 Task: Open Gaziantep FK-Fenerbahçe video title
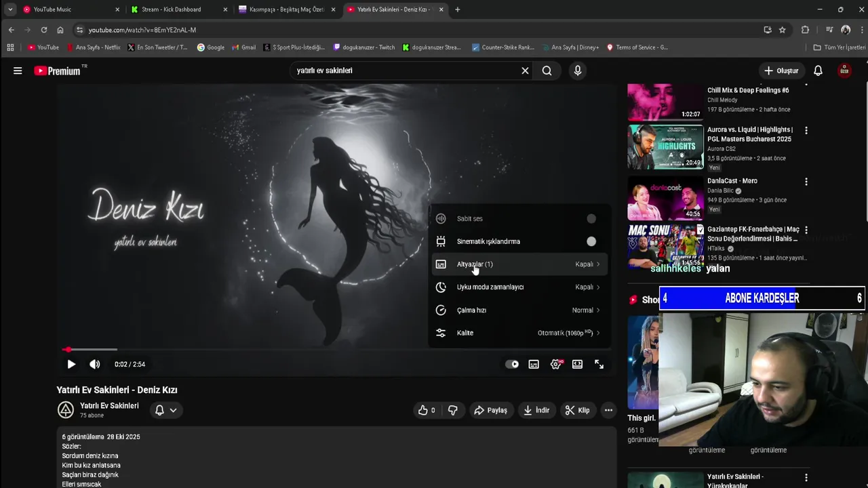pos(753,234)
